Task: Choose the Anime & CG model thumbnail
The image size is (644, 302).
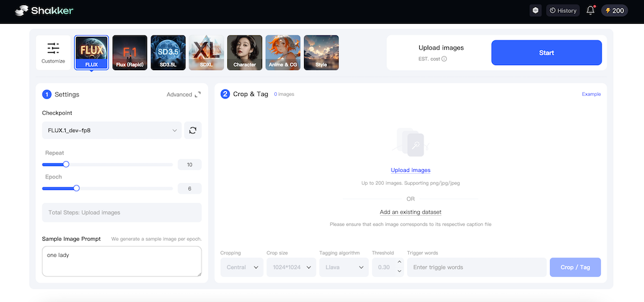Action: click(x=283, y=52)
